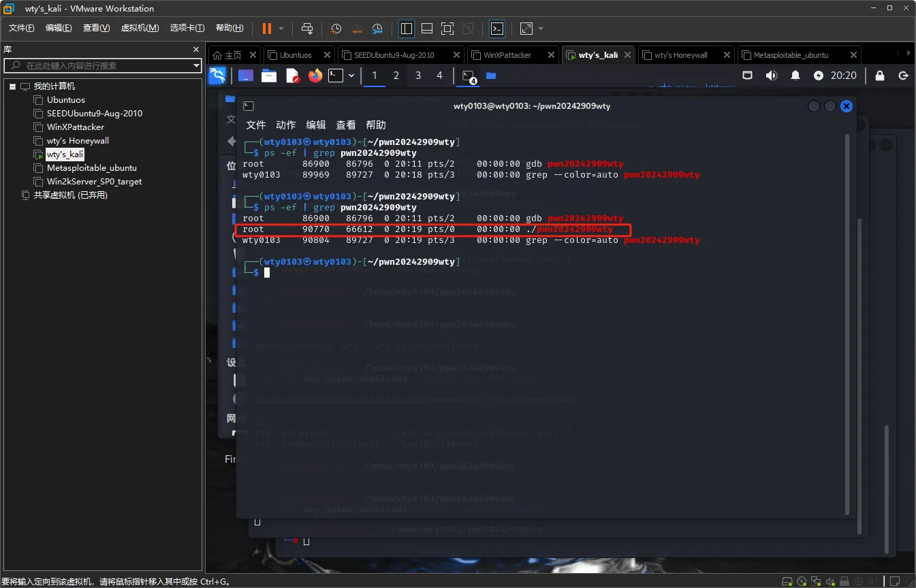Launch Firefox from the Kali panel
Image resolution: width=916 pixels, height=588 pixels.
[x=315, y=76]
